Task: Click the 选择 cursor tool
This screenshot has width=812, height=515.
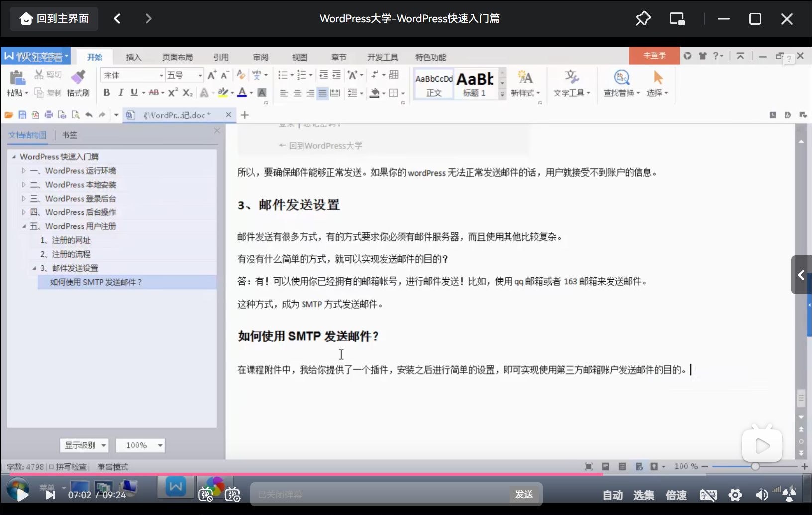Action: (658, 84)
